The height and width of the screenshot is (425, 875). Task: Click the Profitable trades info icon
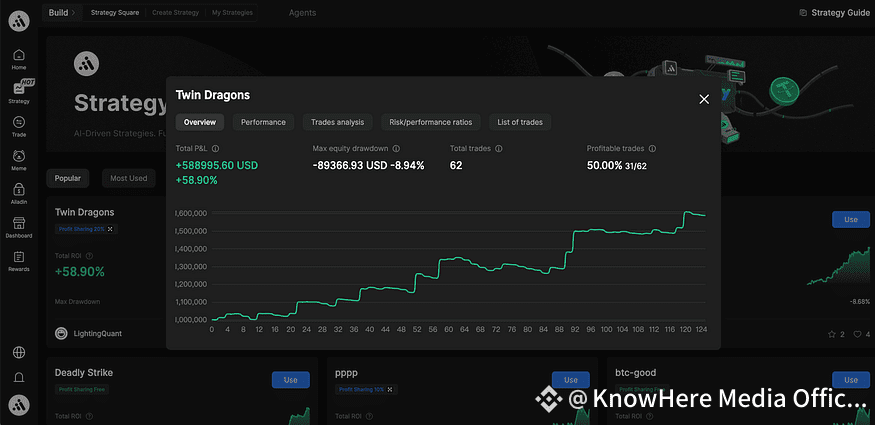(652, 148)
